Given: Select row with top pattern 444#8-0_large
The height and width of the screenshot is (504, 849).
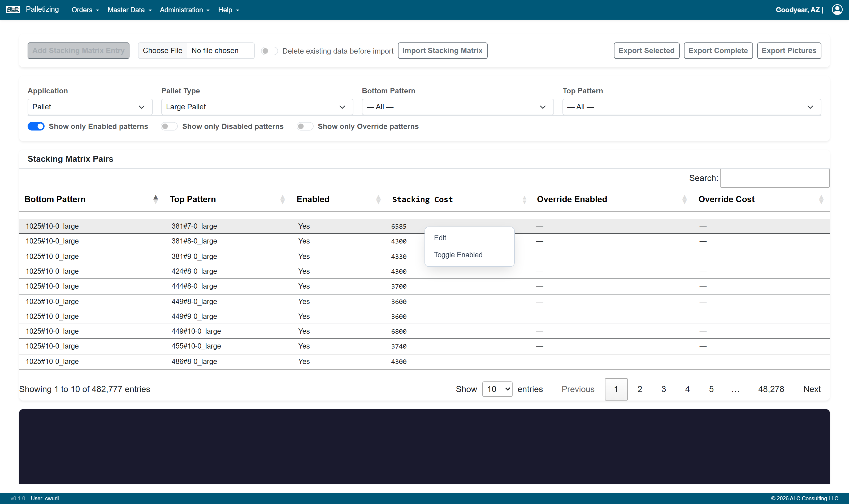Looking at the screenshot, I should click(424, 286).
